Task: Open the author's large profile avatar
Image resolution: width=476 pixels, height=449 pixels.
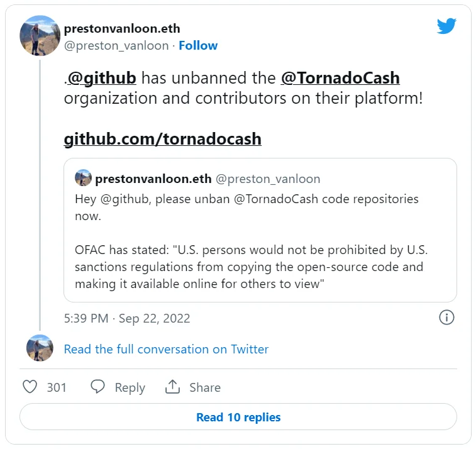Action: pyautogui.click(x=40, y=36)
